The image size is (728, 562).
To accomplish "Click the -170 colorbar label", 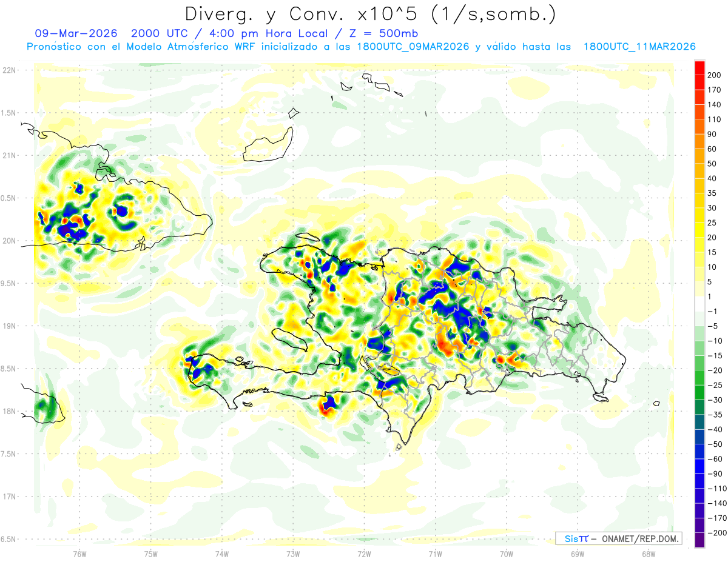I will pyautogui.click(x=717, y=518).
